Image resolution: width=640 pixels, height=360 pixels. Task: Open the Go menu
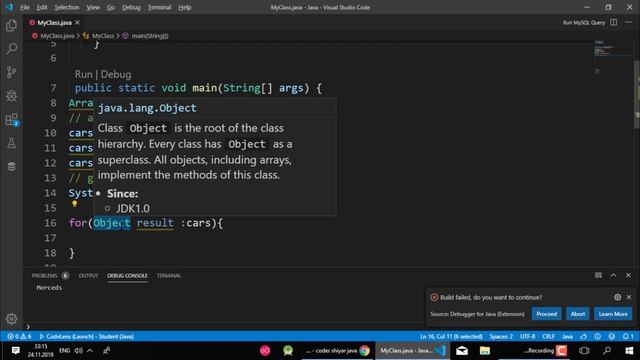tap(111, 7)
